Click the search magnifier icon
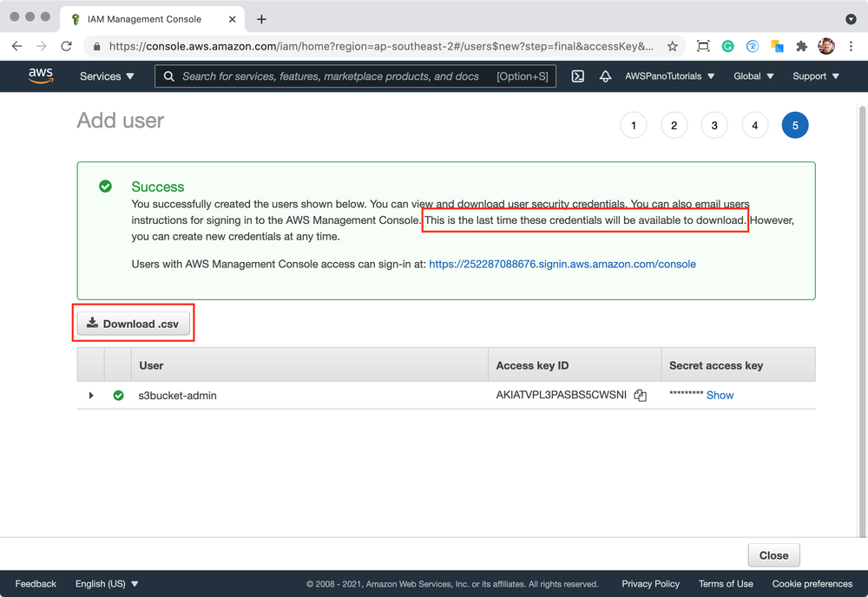The width and height of the screenshot is (868, 597). 169,76
